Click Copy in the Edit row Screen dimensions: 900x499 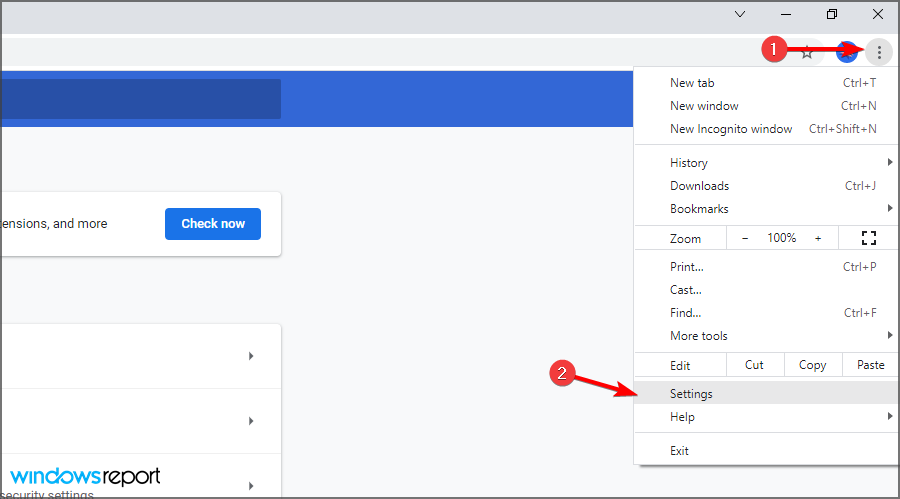point(812,365)
